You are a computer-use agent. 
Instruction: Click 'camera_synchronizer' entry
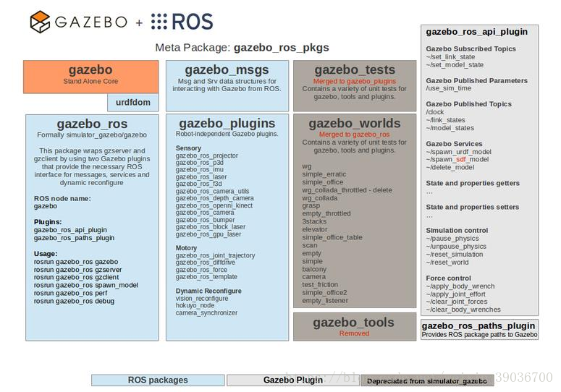click(x=206, y=312)
